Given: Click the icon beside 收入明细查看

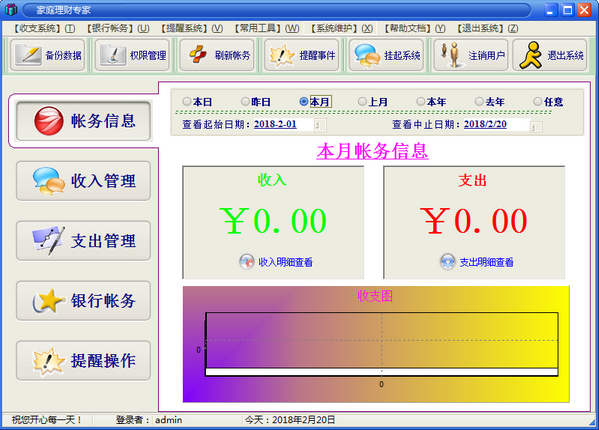Looking at the screenshot, I should (x=247, y=262).
